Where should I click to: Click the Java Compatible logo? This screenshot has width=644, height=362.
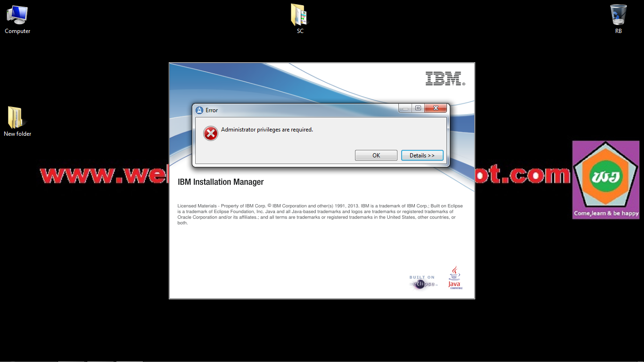[454, 279]
